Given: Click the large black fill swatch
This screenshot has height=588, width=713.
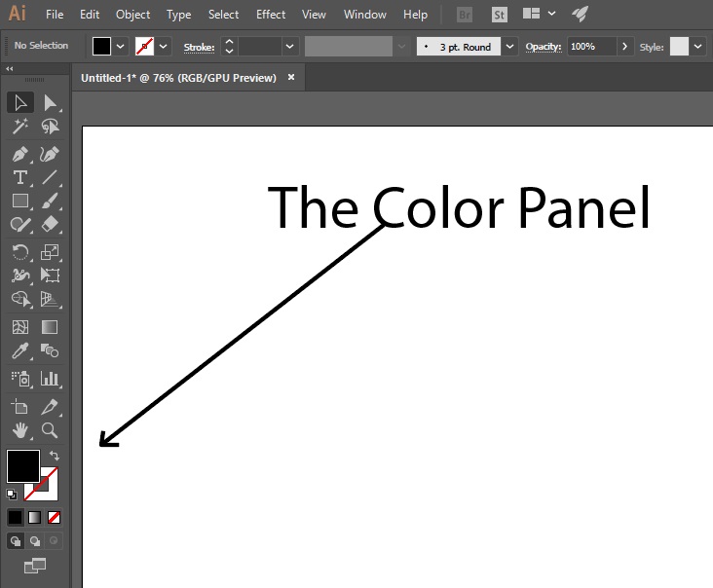Looking at the screenshot, I should click(x=23, y=465).
